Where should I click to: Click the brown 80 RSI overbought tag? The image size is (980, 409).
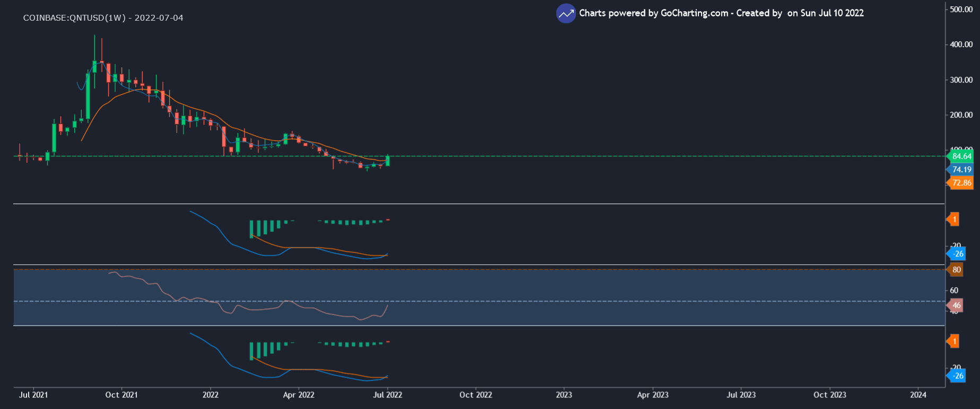(956, 270)
